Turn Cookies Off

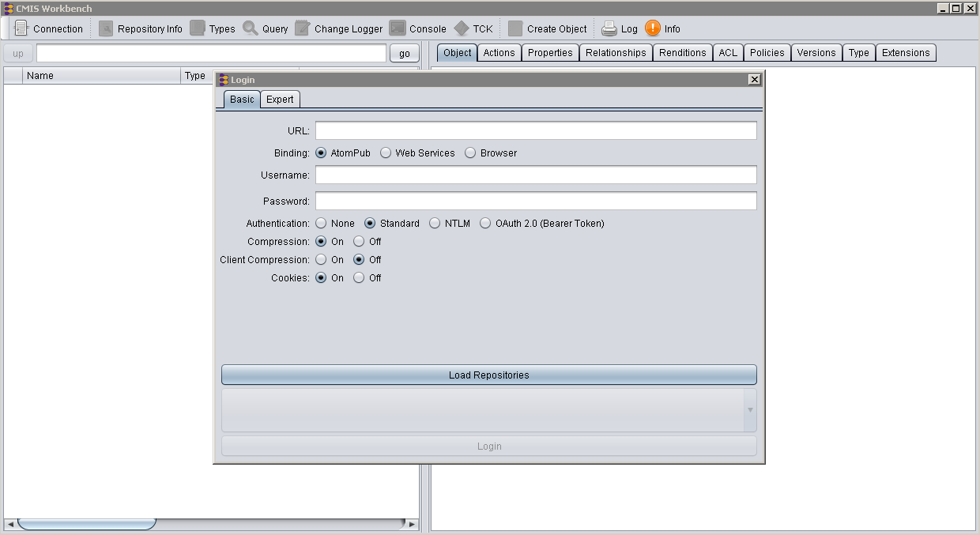pyautogui.click(x=359, y=278)
